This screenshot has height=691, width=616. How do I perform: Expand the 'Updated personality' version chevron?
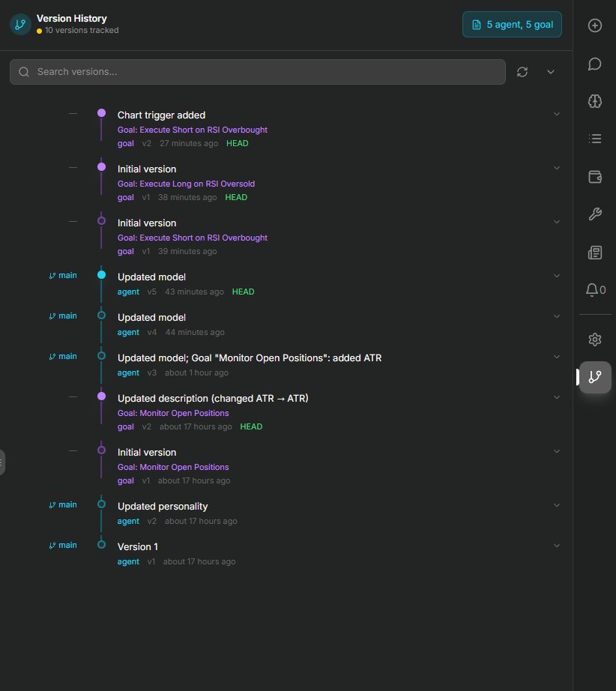click(557, 505)
